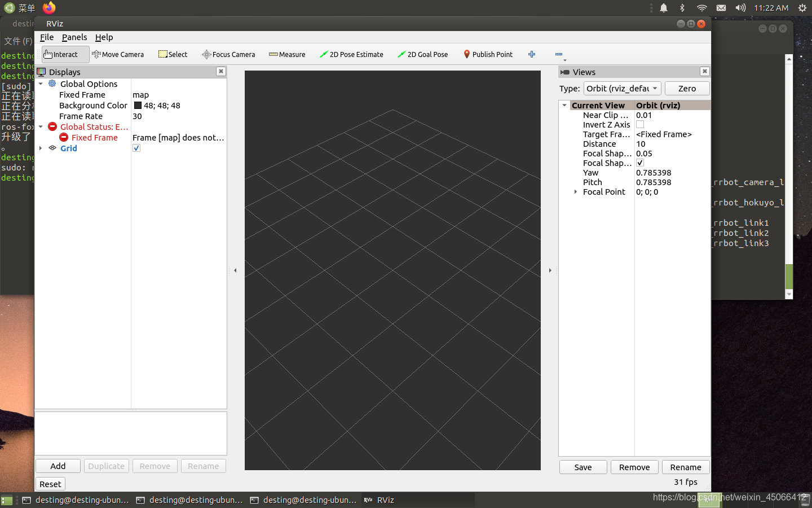Toggle the Grid display checkbox

tap(136, 148)
